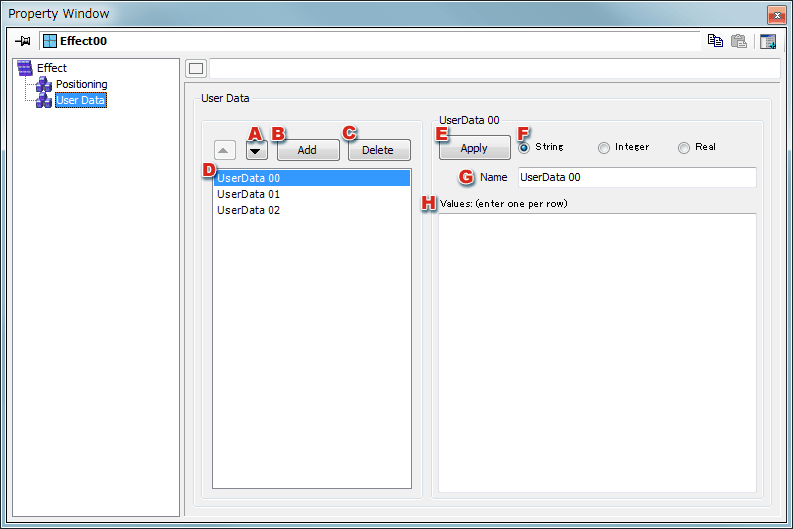Image resolution: width=793 pixels, height=529 pixels.
Task: Select the Effect root tree node
Action: pyautogui.click(x=51, y=68)
